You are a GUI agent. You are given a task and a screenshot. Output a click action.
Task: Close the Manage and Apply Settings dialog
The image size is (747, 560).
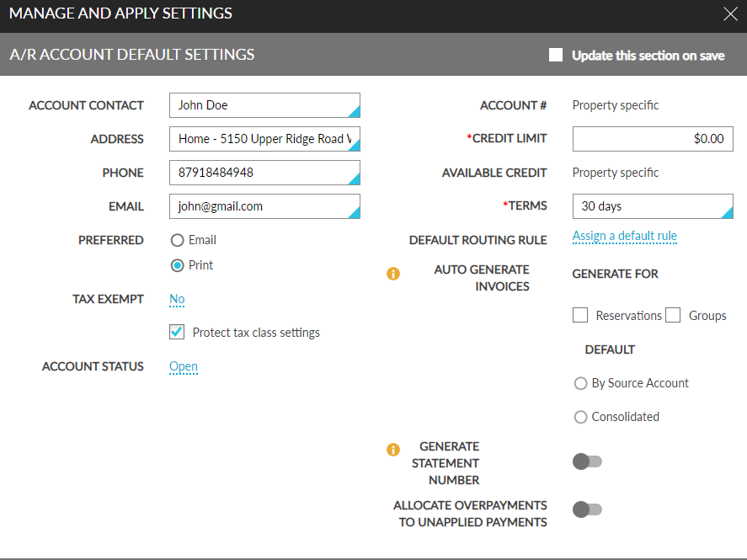tap(728, 13)
